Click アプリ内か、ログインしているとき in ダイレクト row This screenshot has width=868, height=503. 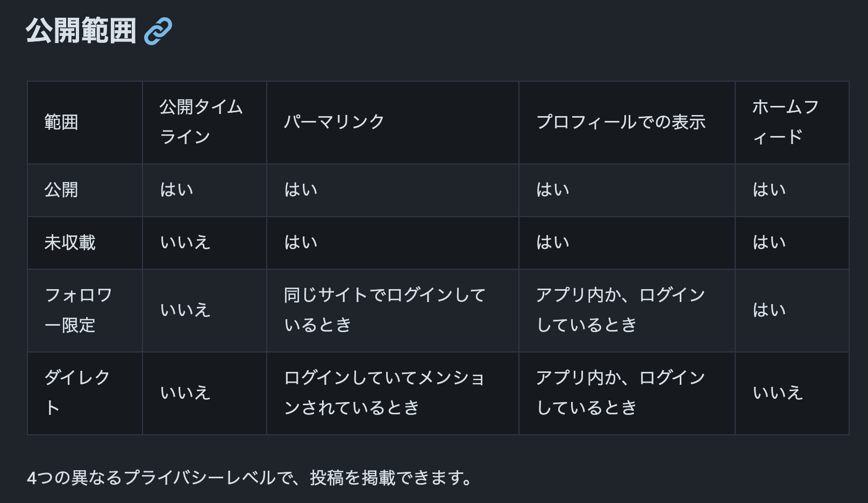point(627,393)
